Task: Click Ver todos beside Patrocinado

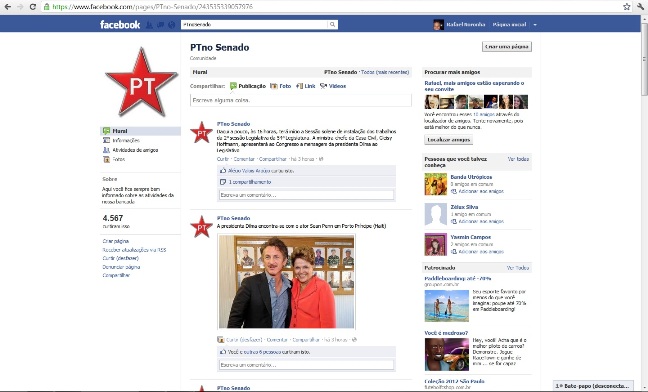Action: 518,268
